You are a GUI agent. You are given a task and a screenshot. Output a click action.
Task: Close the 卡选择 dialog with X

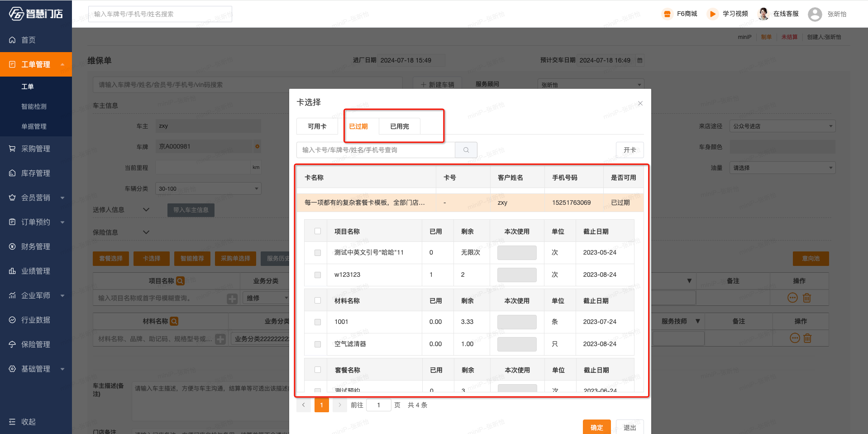coord(640,103)
